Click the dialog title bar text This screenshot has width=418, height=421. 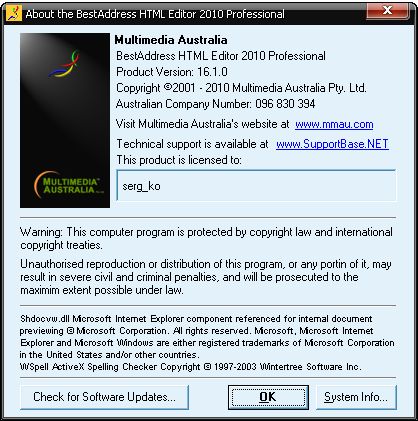155,14
